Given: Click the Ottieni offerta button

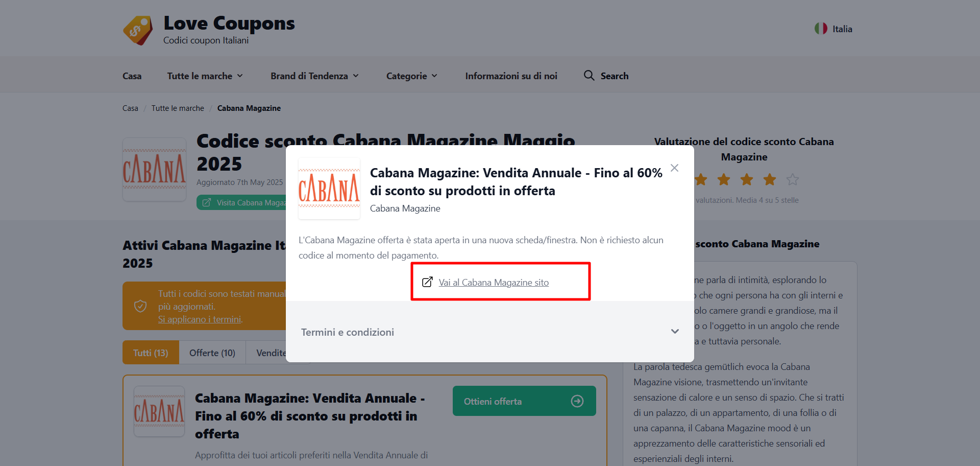Looking at the screenshot, I should 524,401.
